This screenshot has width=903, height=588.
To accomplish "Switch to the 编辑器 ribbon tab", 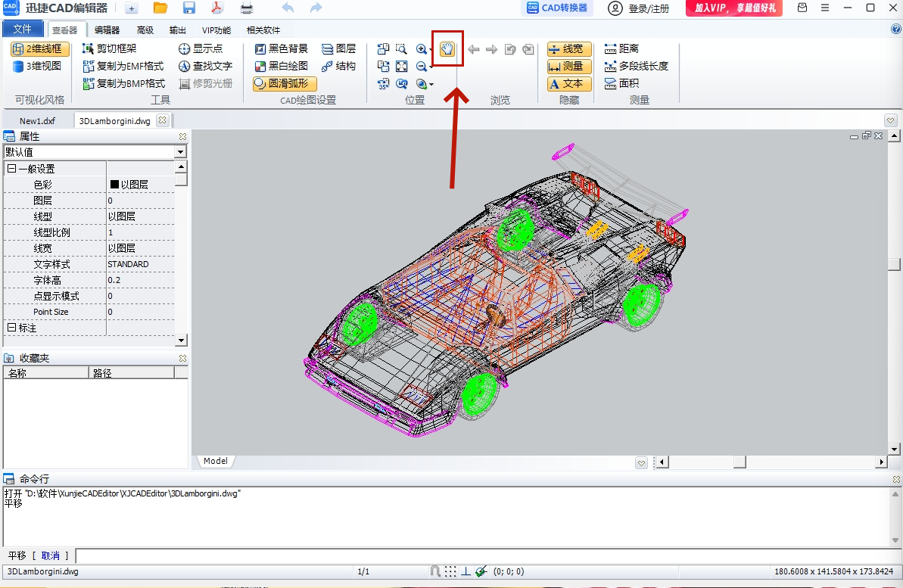I will coord(107,30).
